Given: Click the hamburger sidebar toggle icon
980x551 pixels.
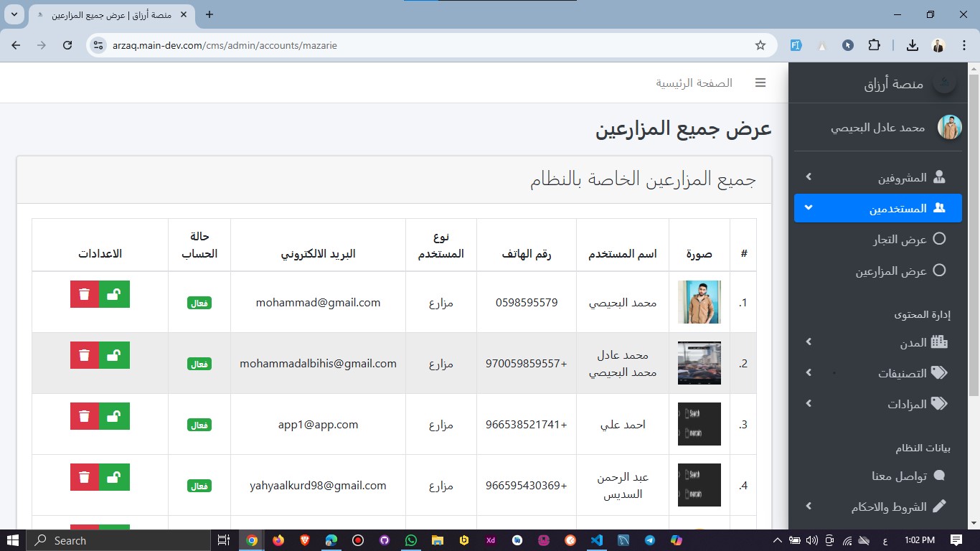Looking at the screenshot, I should tap(760, 83).
